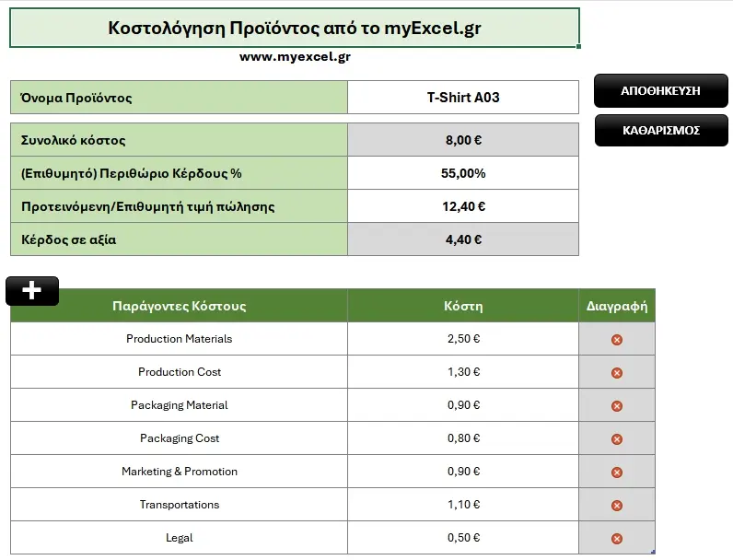The height and width of the screenshot is (560, 733).
Task: Remove the Legal cost entry
Action: (617, 539)
